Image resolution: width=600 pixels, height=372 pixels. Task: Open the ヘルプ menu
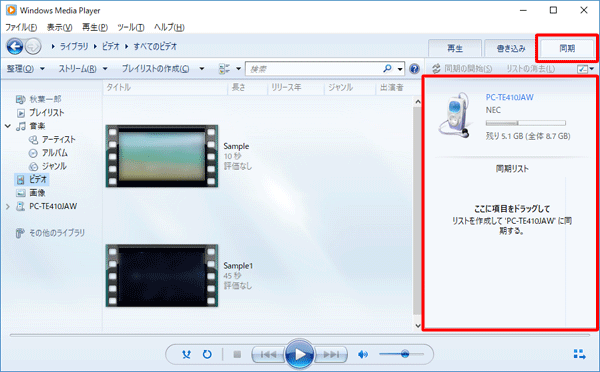coord(169,27)
